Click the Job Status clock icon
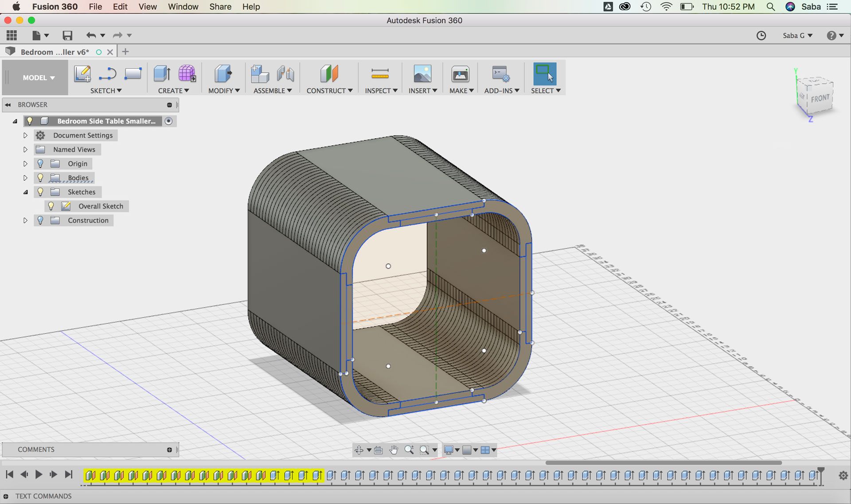Viewport: 851px width, 504px height. pyautogui.click(x=761, y=35)
